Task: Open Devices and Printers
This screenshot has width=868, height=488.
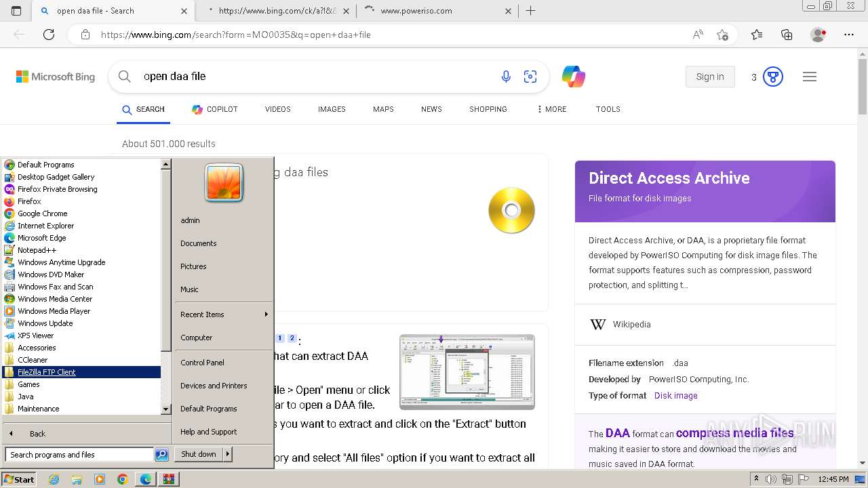Action: (x=214, y=386)
